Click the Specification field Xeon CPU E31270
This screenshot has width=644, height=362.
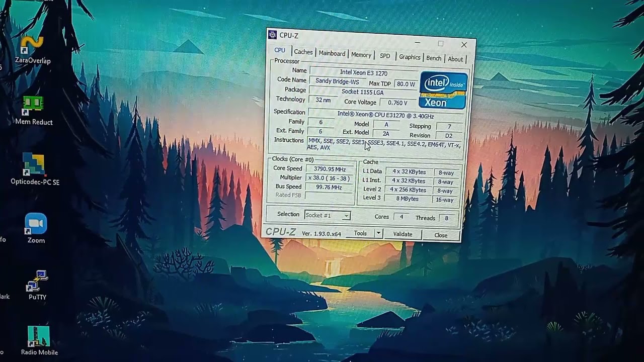(x=385, y=115)
